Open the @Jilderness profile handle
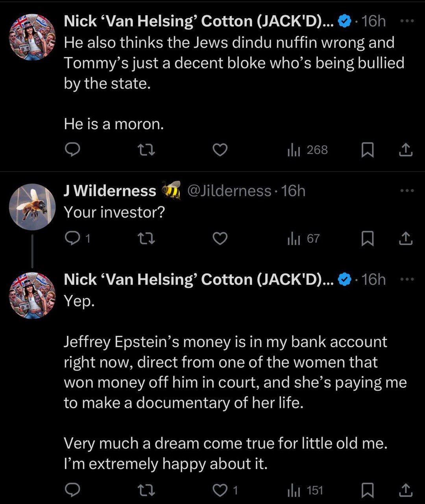This screenshot has width=425, height=504. (229, 191)
